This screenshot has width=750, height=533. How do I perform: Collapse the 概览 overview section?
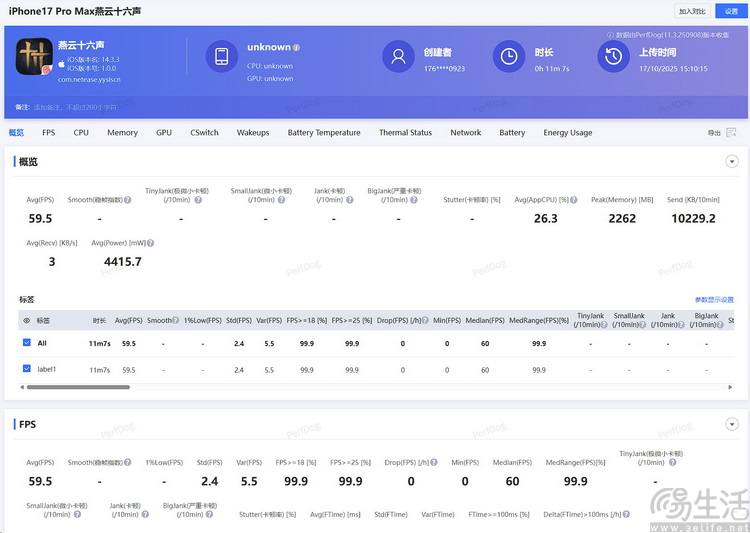point(731,161)
